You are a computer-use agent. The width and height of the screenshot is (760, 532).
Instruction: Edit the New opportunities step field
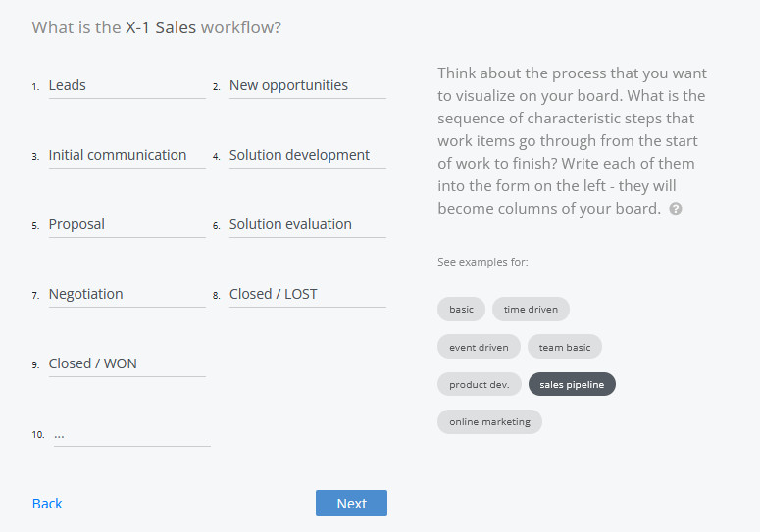[x=308, y=85]
